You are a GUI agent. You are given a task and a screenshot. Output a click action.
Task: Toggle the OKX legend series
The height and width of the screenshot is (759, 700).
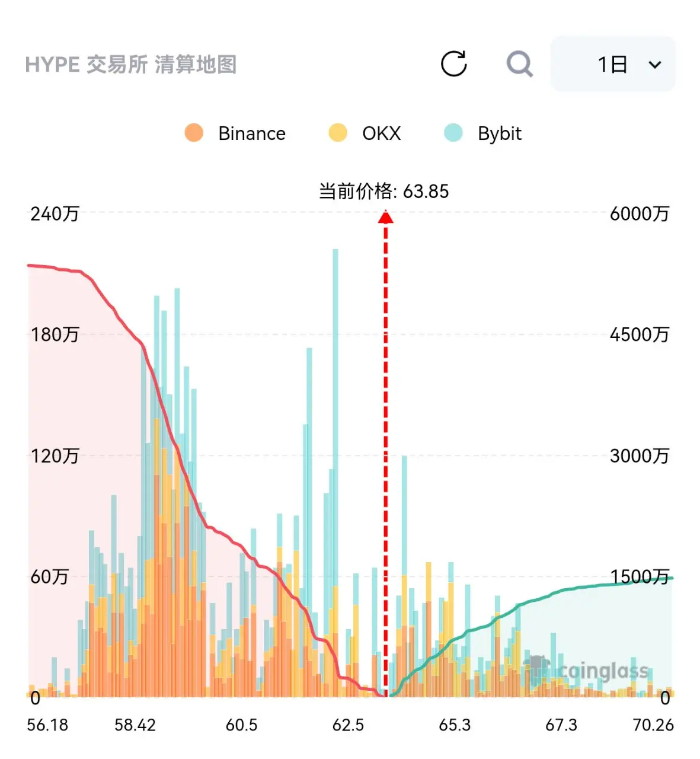point(365,133)
